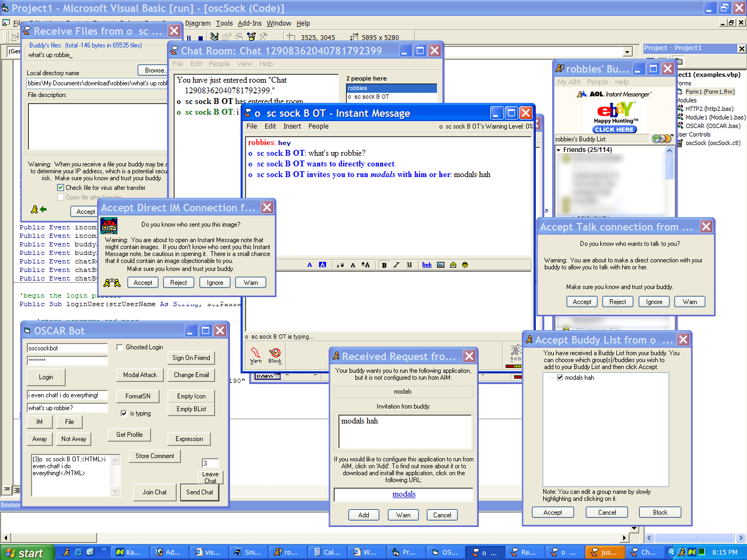Enable the Ghosted Login checkbox
747x560 pixels.
click(x=120, y=347)
